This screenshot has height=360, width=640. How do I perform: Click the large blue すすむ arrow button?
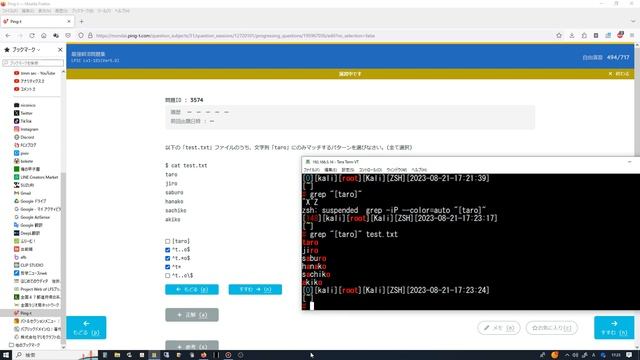(614, 327)
